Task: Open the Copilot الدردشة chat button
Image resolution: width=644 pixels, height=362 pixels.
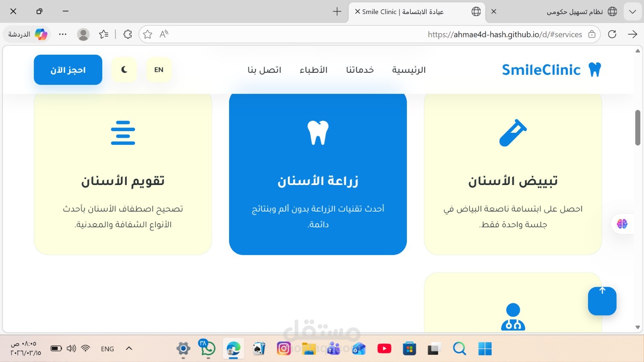Action: point(27,34)
